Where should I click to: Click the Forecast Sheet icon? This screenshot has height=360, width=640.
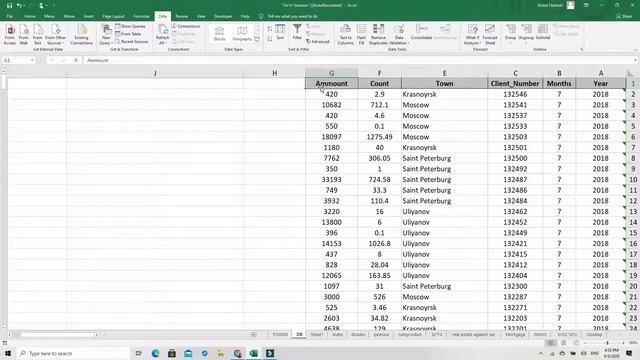pyautogui.click(x=490, y=34)
